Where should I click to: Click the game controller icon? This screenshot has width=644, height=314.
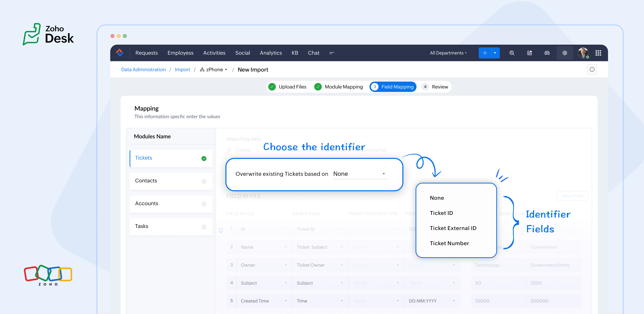(547, 53)
